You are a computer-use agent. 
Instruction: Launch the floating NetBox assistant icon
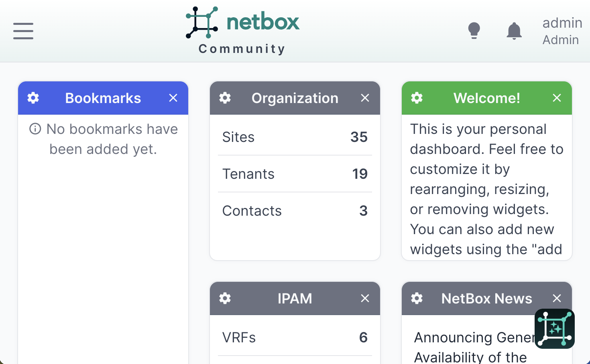pos(554,329)
